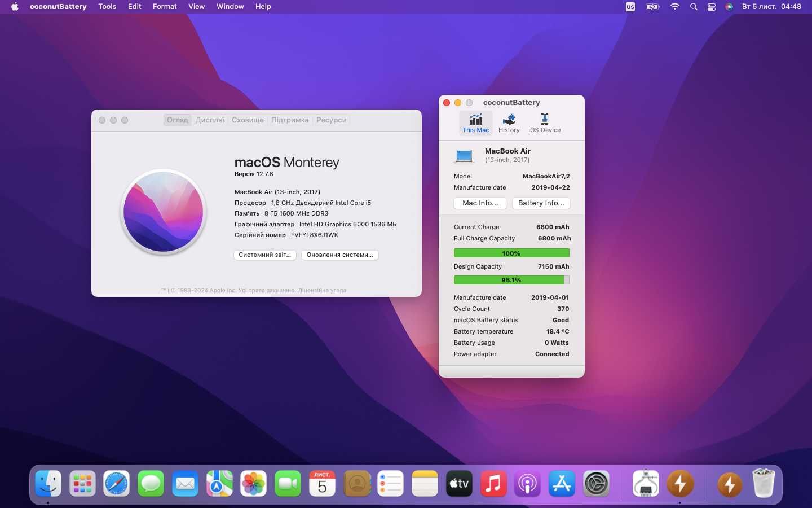Screen dimensions: 812x508
Task: Open Apple TV in the Dock
Action: [x=459, y=484]
